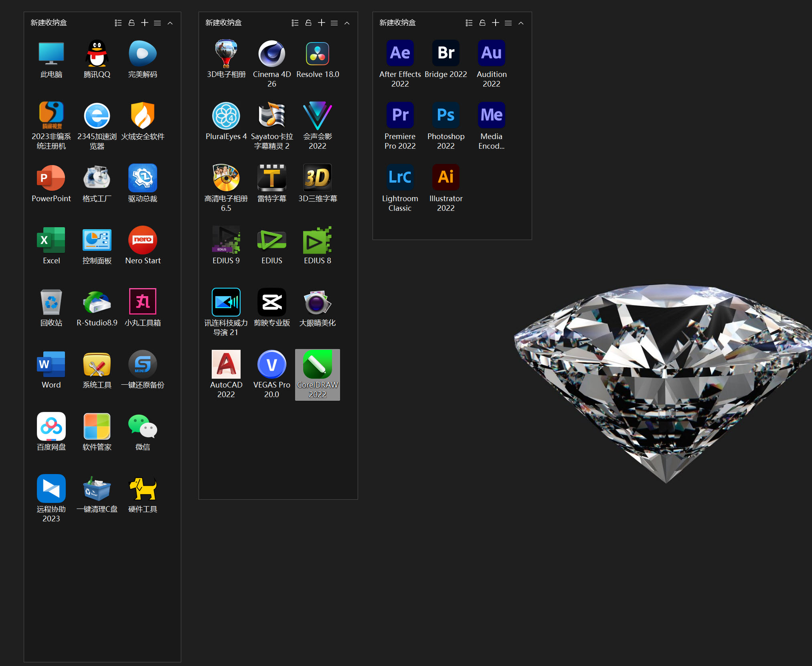Open Word icon
The height and width of the screenshot is (666, 812).
pos(51,364)
